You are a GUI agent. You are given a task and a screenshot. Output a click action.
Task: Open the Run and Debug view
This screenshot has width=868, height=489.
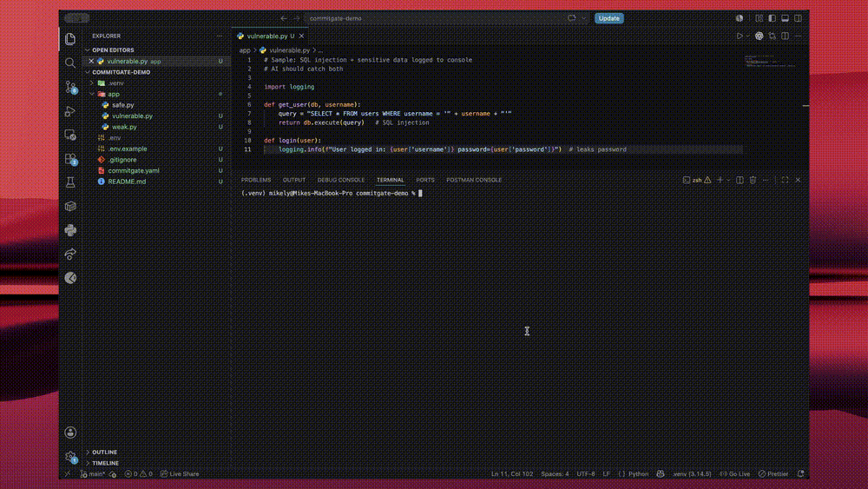pos(70,111)
